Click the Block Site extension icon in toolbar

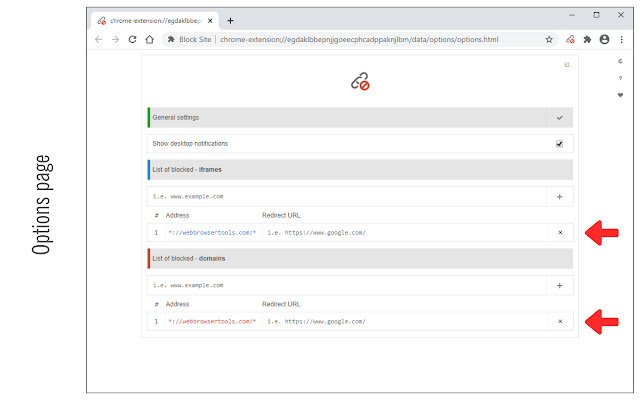pos(569,40)
